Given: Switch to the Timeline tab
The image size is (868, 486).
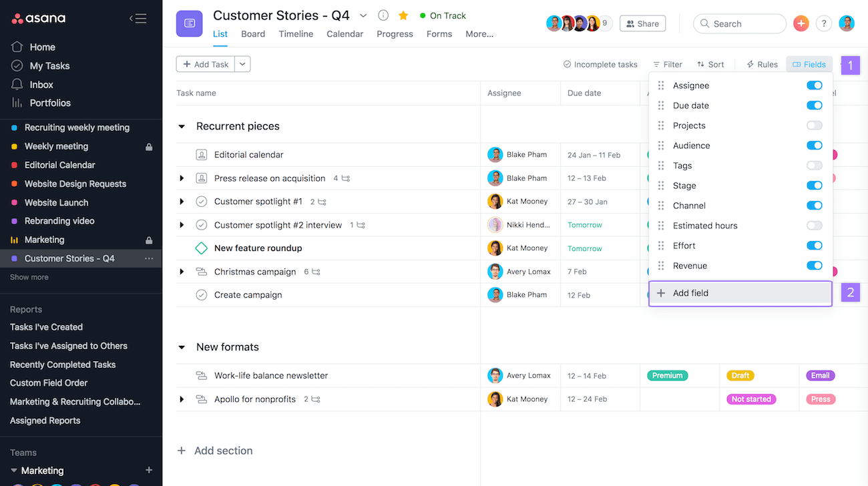Looking at the screenshot, I should coord(296,34).
